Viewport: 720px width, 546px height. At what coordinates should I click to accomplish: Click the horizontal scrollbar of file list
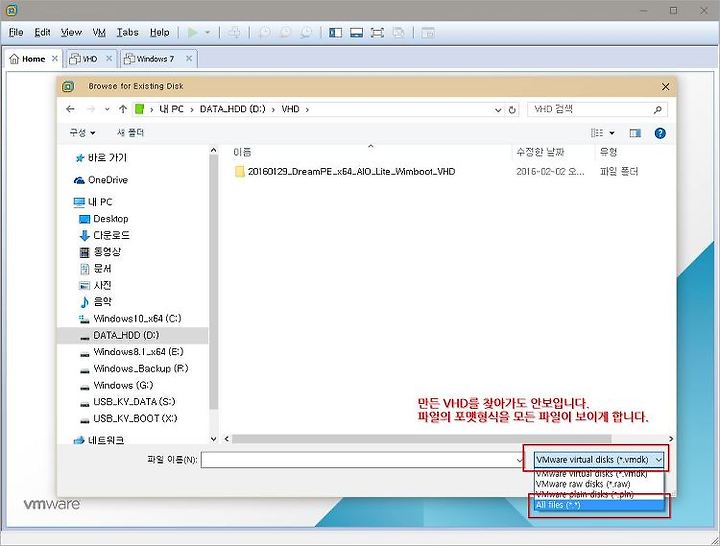(x=422, y=439)
